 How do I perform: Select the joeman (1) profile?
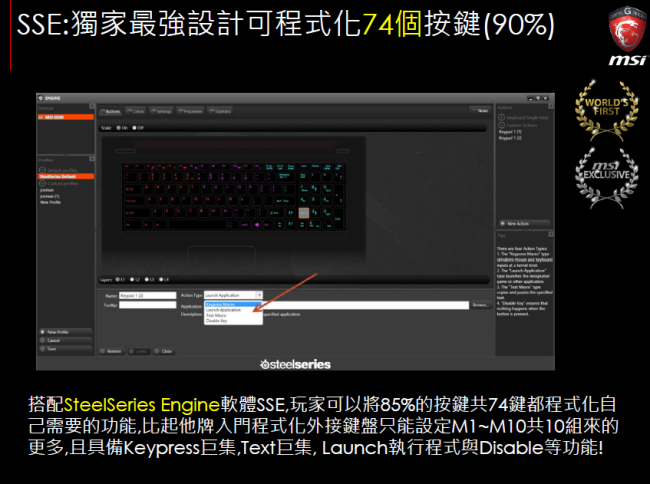(x=50, y=196)
